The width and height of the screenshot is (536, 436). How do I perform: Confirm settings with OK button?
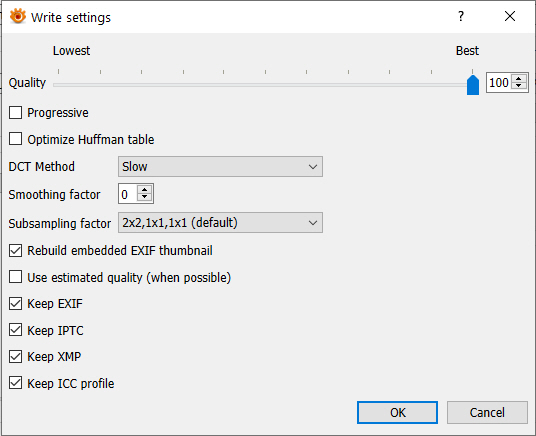[397, 412]
